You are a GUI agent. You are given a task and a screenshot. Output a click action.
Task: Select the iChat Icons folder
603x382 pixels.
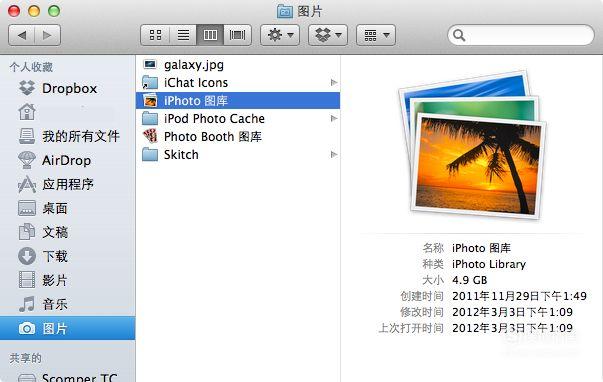[238, 83]
